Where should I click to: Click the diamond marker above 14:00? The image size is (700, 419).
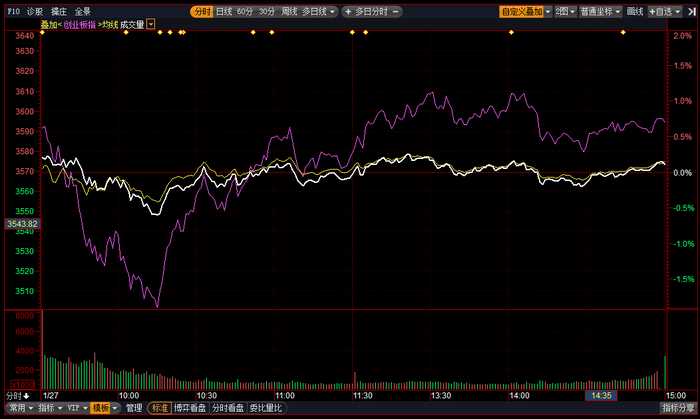coord(511,32)
